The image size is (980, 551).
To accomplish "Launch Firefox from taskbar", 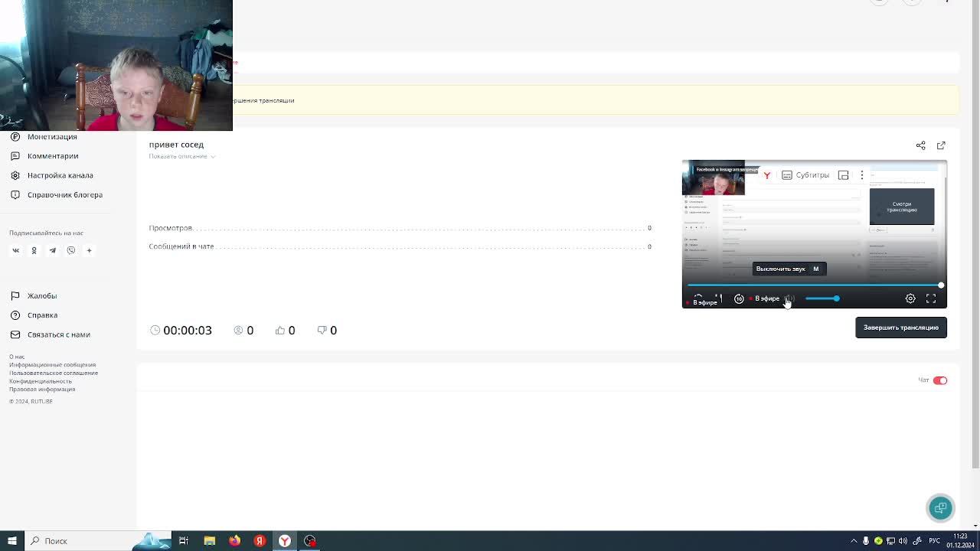I will pos(234,540).
